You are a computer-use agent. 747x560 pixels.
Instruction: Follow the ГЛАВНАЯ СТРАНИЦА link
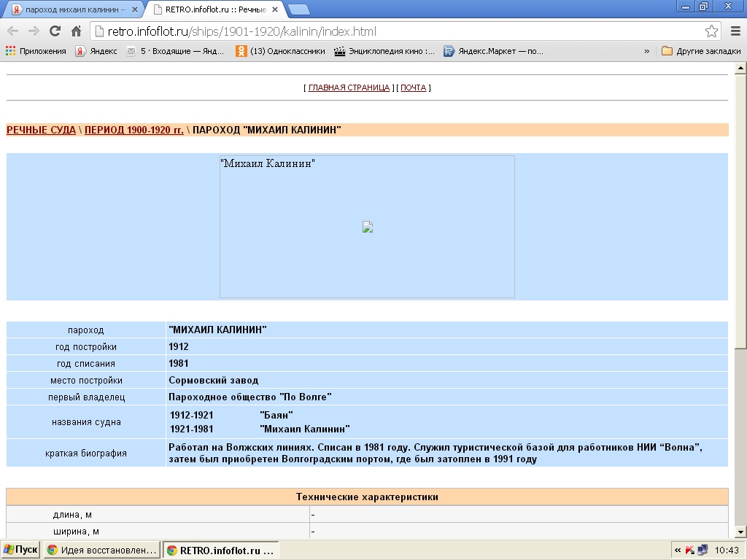[x=349, y=87]
